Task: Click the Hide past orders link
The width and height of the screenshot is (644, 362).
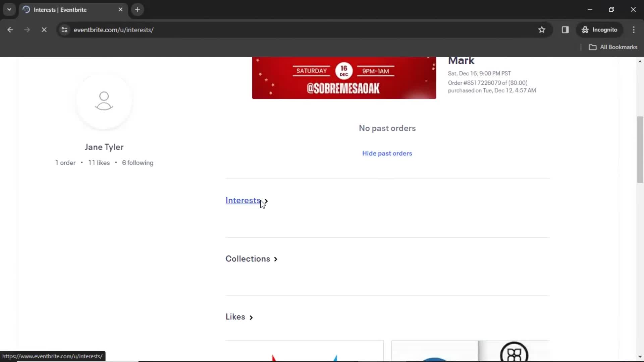Action: (x=387, y=153)
